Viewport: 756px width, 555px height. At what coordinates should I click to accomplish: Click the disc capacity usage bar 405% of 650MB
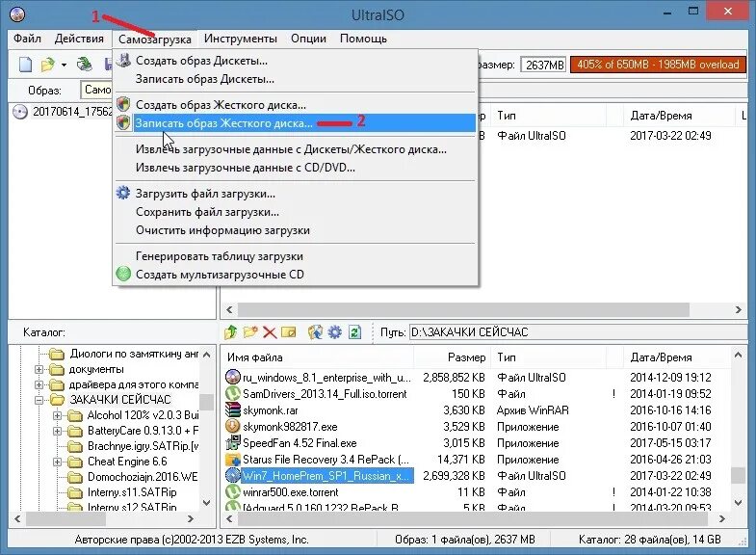tap(658, 65)
